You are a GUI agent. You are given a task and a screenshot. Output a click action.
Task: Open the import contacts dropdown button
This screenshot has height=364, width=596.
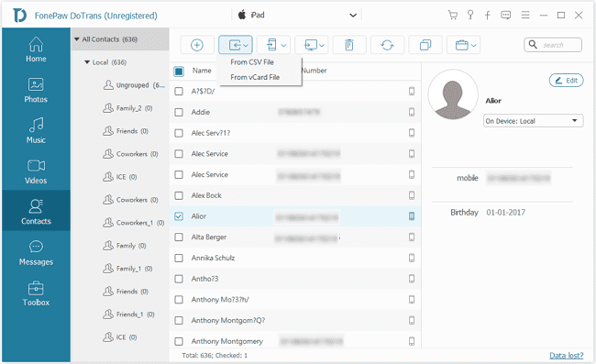(236, 45)
